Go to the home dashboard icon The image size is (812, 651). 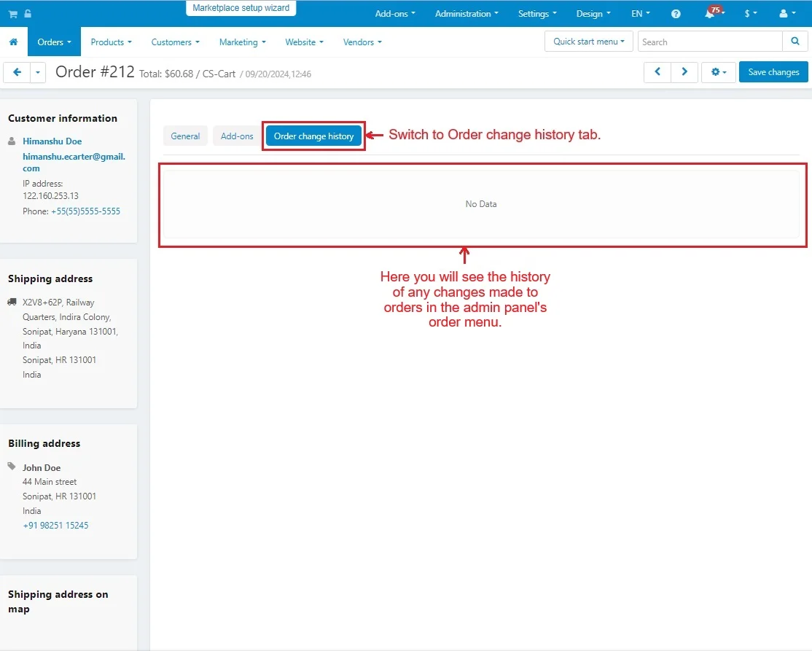pos(13,42)
